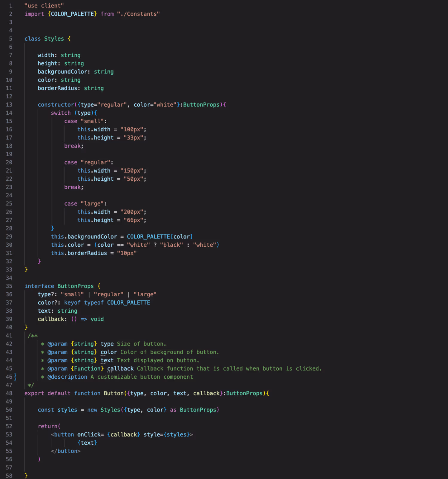Screen dimensions: 448x479
Task: Click COLOR_PALETTE[color] on line 29
Action: click(x=160, y=237)
